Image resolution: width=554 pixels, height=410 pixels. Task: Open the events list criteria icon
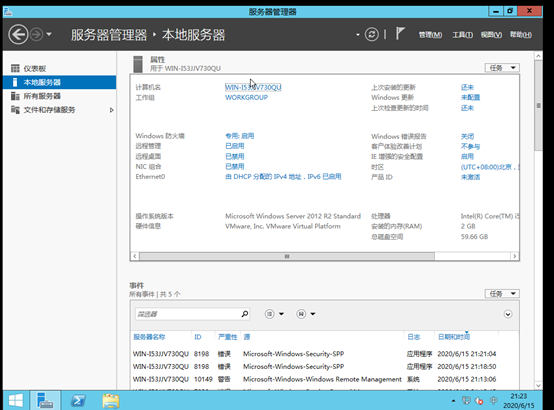pyautogui.click(x=270, y=314)
